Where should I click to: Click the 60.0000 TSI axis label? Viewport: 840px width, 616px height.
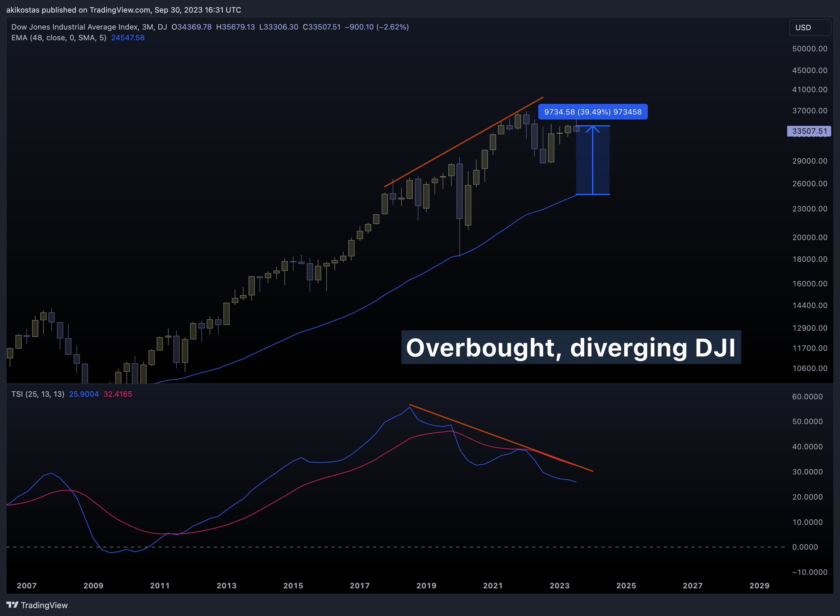click(x=807, y=397)
